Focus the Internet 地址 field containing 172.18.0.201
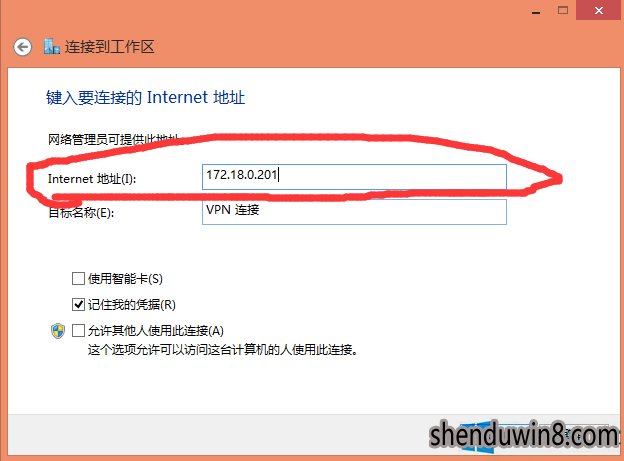Viewport: 624px width, 461px height. pyautogui.click(x=354, y=177)
